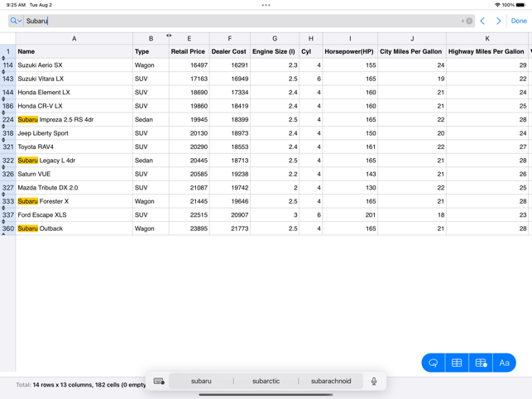Select column H header
532x399 pixels.
pos(311,38)
